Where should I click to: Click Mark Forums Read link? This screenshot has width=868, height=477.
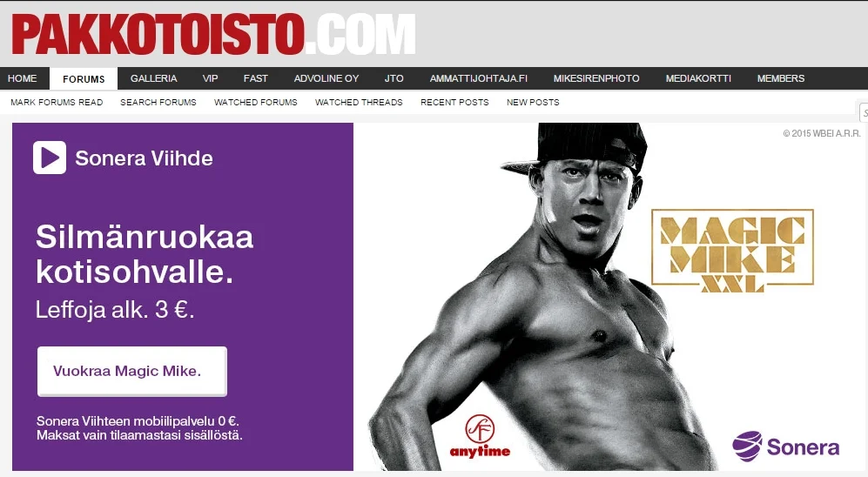pyautogui.click(x=57, y=103)
